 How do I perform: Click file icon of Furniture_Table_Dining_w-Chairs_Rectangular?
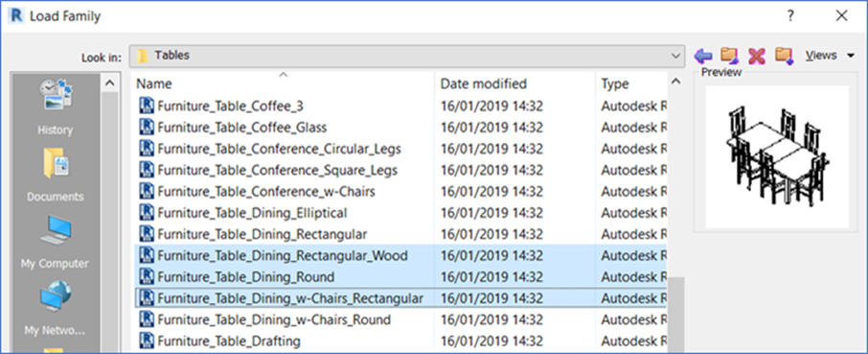147,298
